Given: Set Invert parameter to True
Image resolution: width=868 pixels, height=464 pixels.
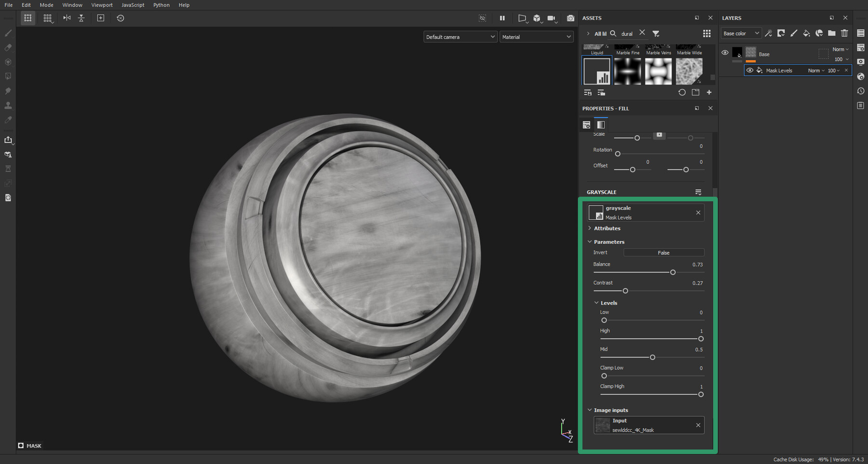Looking at the screenshot, I should point(664,252).
